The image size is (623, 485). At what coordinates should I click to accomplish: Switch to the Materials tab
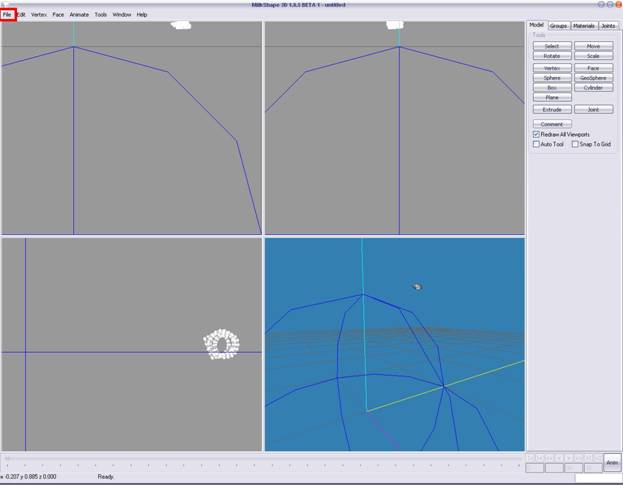click(583, 26)
